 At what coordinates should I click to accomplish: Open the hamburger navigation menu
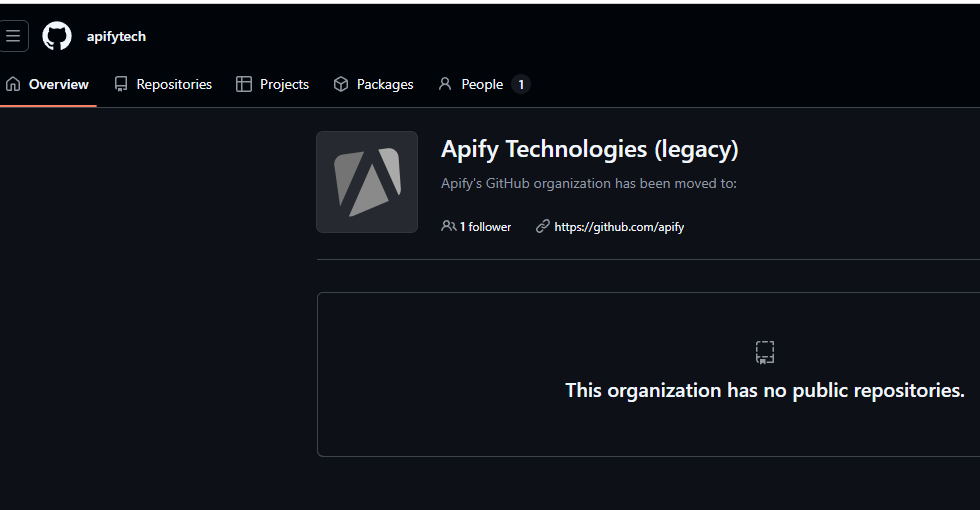(13, 36)
